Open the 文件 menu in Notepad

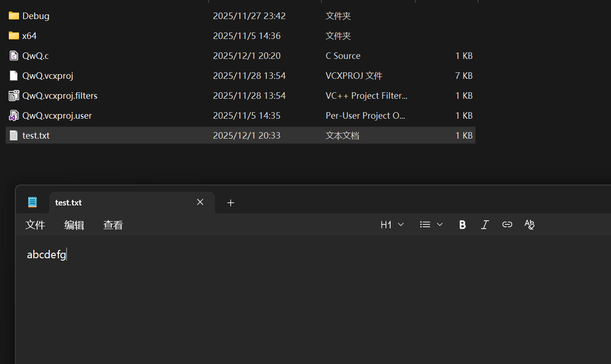[x=35, y=225]
